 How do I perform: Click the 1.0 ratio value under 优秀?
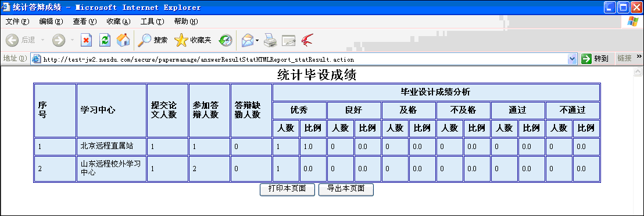313,146
